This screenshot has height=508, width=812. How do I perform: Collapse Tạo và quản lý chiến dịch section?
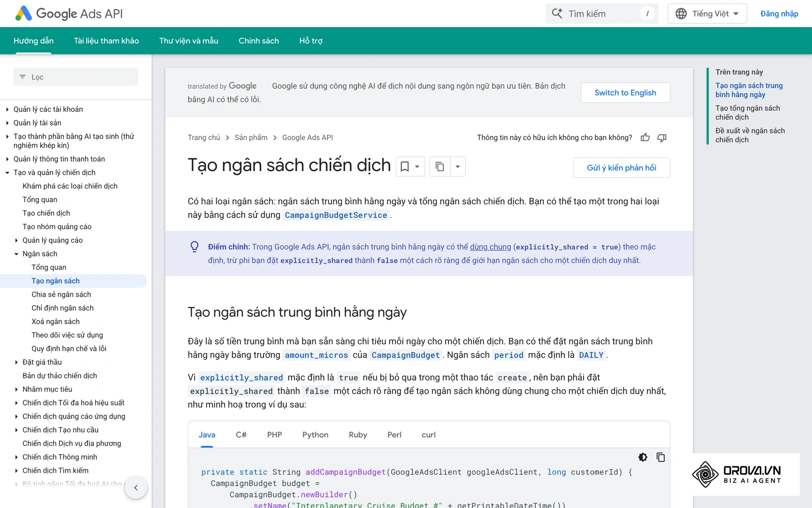coord(7,173)
